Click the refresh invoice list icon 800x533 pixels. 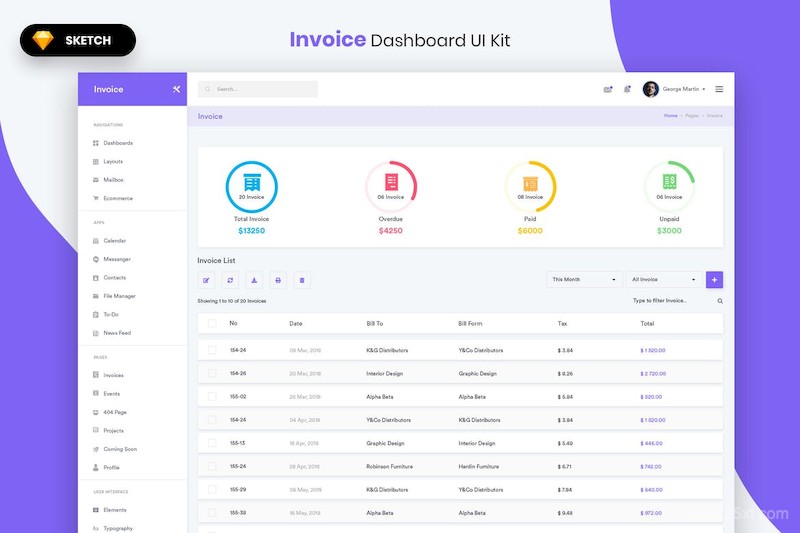pyautogui.click(x=230, y=280)
